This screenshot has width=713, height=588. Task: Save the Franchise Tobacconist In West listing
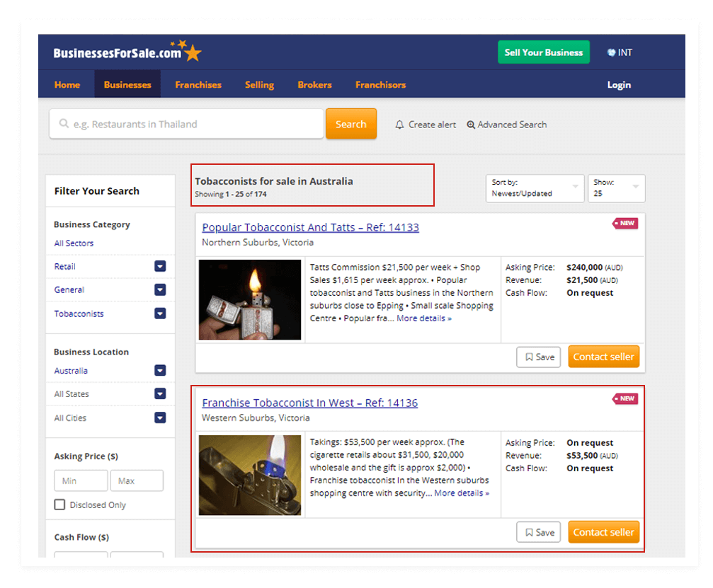pyautogui.click(x=538, y=532)
